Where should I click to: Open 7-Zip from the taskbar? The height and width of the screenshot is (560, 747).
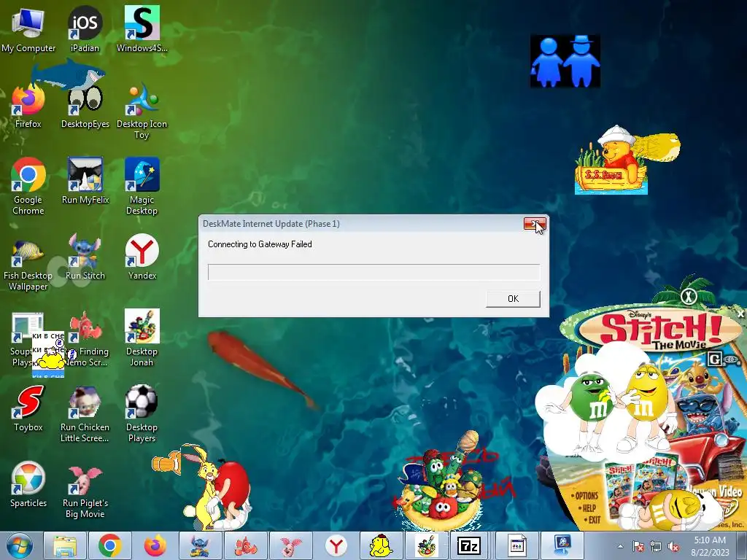(x=469, y=545)
